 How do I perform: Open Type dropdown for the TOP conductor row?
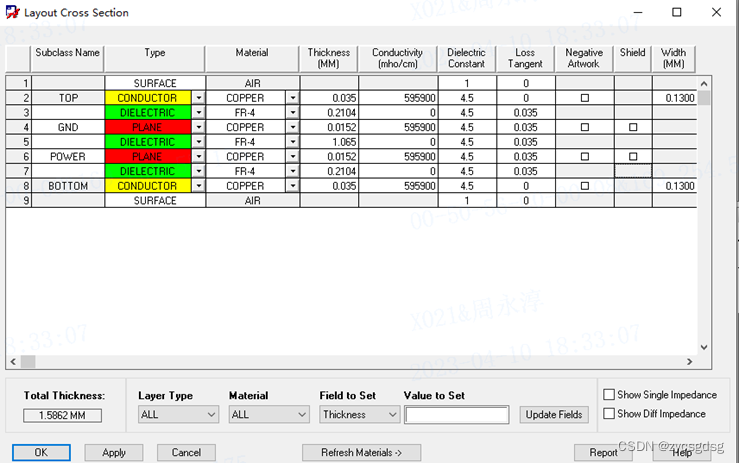198,99
